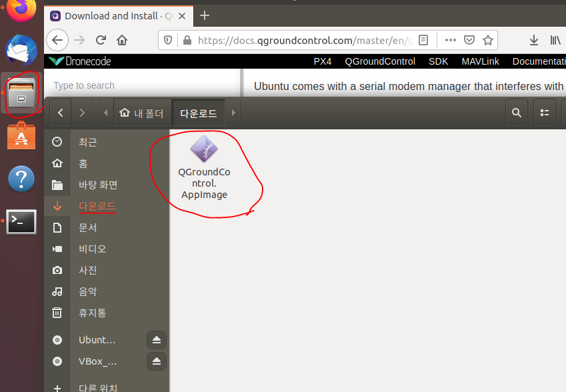Open 문서 in sidebar
Image resolution: width=566 pixels, height=392 pixels.
pyautogui.click(x=107, y=227)
